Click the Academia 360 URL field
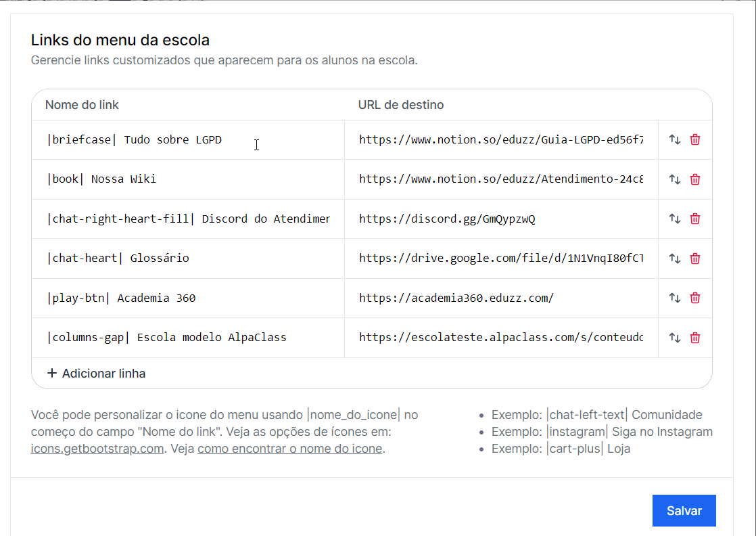 tap(500, 298)
